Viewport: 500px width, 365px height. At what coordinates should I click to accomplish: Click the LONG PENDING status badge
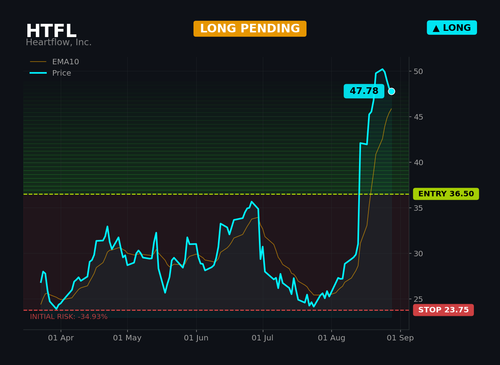(x=250, y=29)
